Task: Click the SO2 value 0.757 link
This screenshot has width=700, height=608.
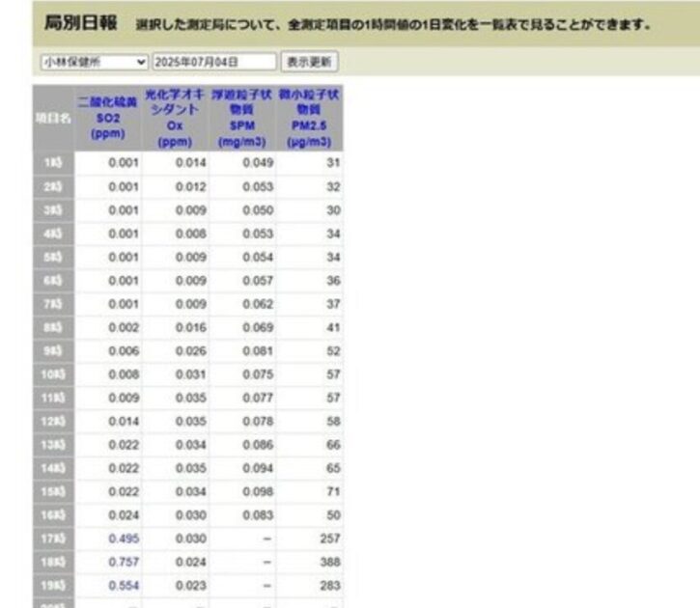Action: tap(125, 560)
